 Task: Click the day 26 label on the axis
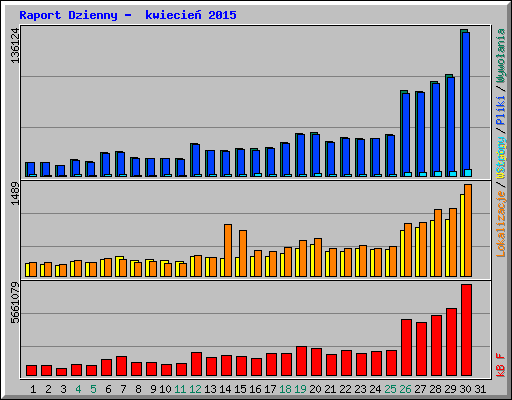[405, 389]
